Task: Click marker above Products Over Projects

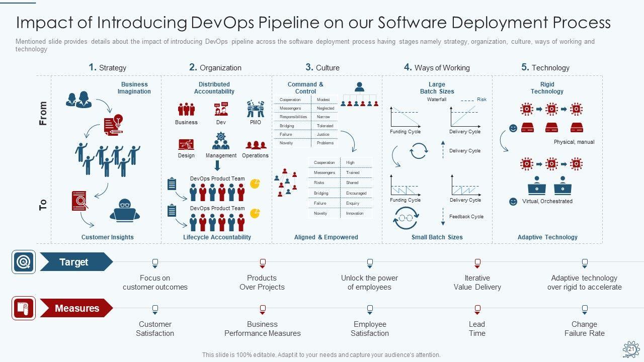Action: 262,262
